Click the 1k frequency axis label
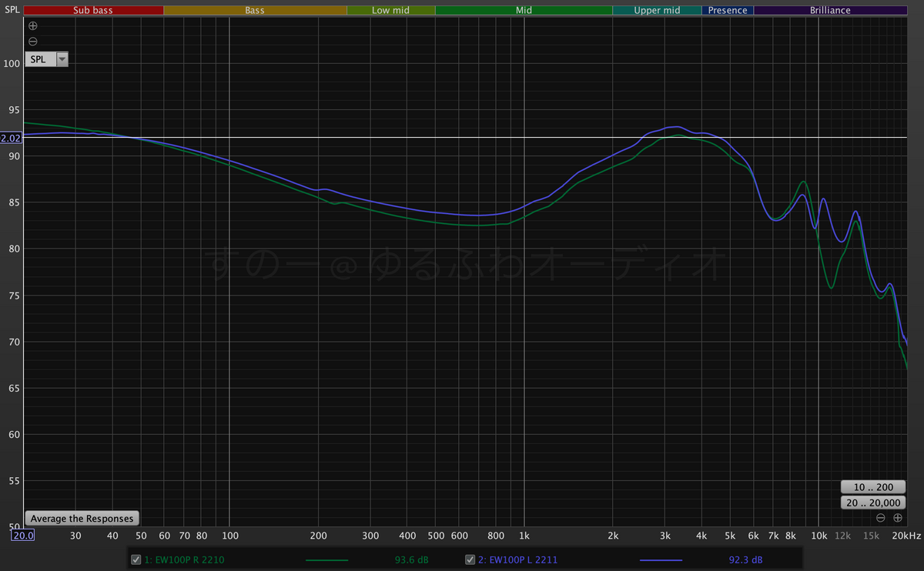The width and height of the screenshot is (924, 571). [524, 535]
